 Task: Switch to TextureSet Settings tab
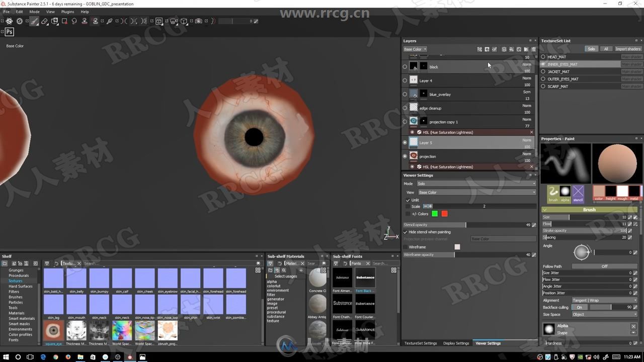click(x=421, y=343)
